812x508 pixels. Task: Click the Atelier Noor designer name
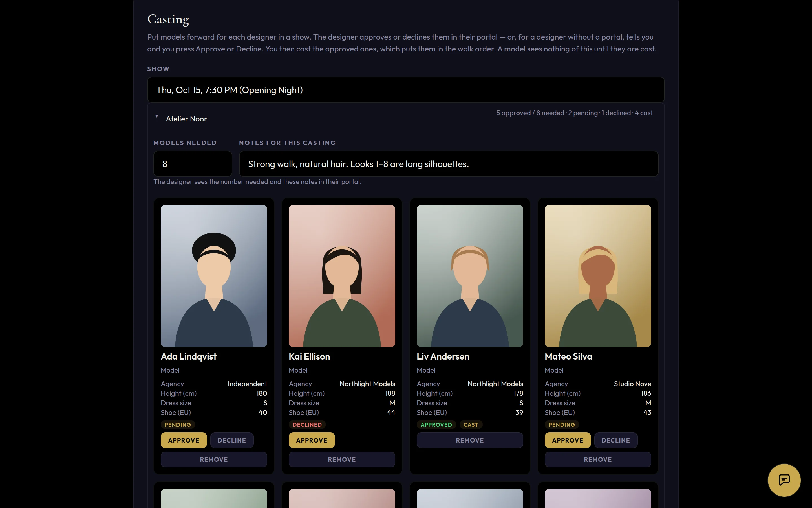click(x=186, y=119)
